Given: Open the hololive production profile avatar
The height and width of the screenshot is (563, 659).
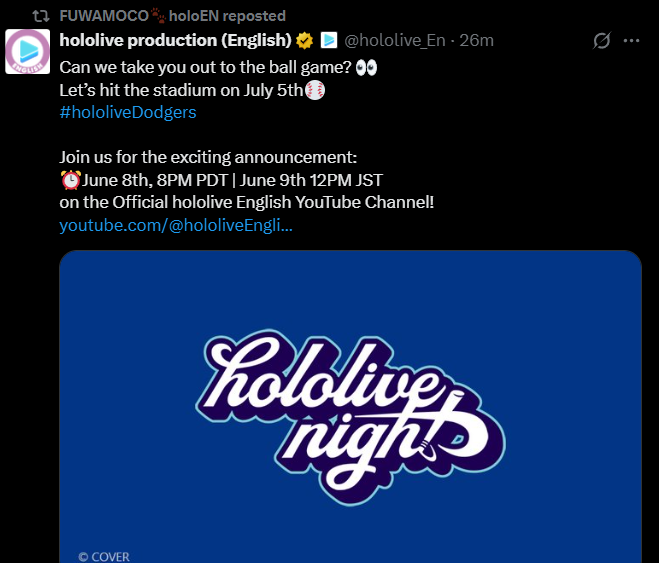Looking at the screenshot, I should click(28, 52).
